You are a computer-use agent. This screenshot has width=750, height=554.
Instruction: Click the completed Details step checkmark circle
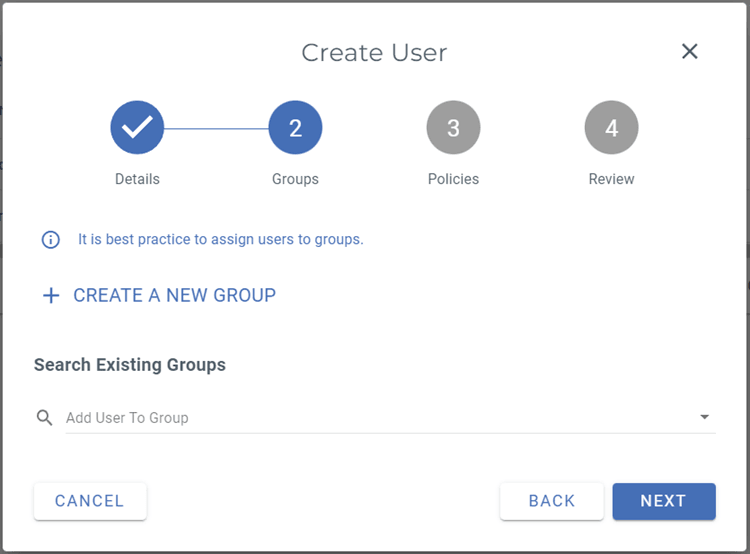point(137,128)
